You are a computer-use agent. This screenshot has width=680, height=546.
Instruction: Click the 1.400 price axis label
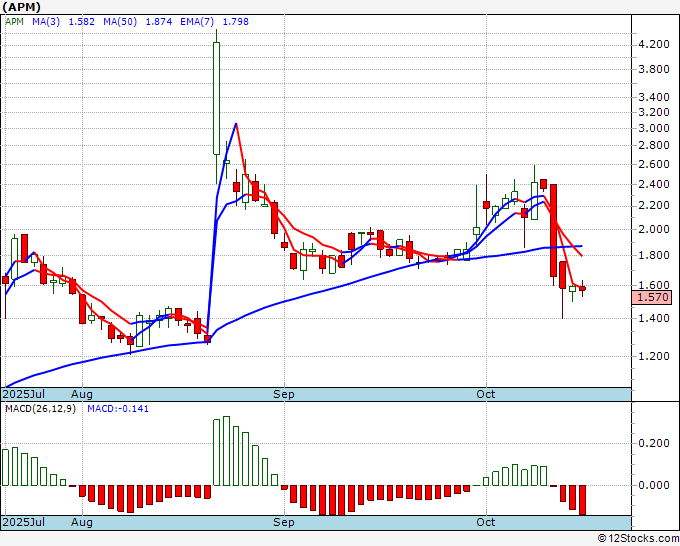tap(654, 318)
